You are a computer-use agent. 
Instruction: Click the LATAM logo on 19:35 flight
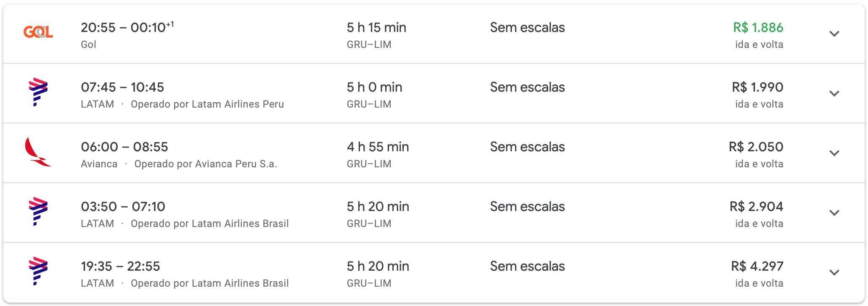pos(38,271)
